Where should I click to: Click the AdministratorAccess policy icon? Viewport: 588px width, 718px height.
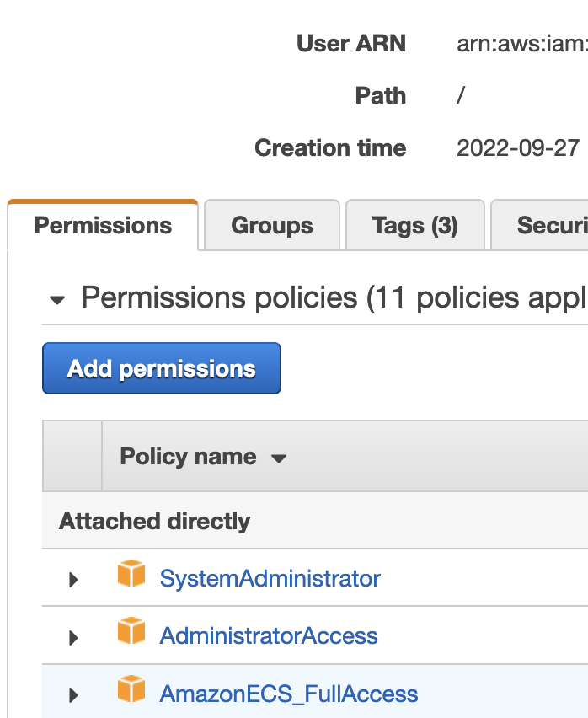coord(131,635)
